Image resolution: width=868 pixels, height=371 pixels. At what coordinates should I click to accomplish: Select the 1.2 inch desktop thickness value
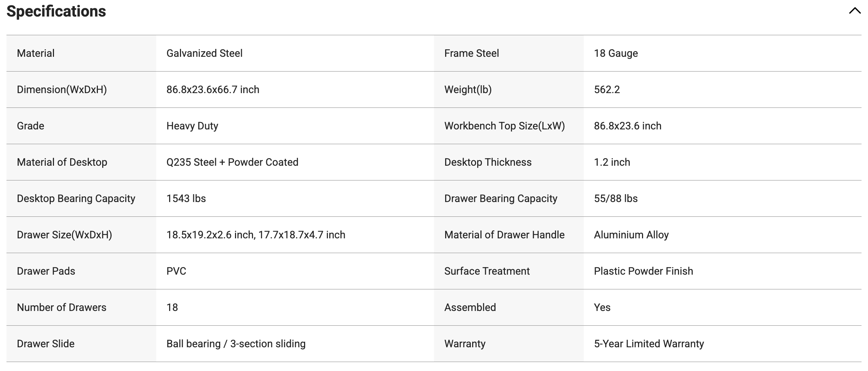pos(612,162)
